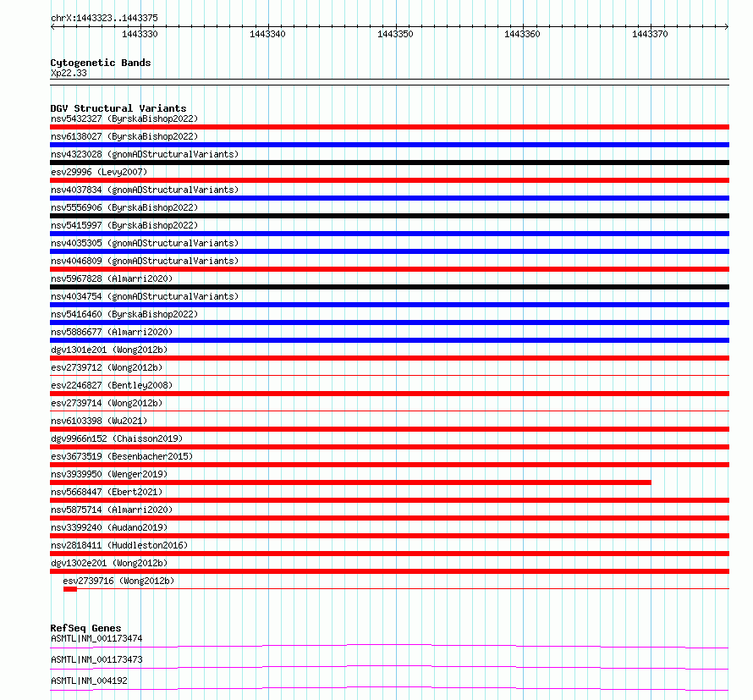This screenshot has width=753, height=700.
Task: Click ruler position 1443350
Action: click(395, 34)
